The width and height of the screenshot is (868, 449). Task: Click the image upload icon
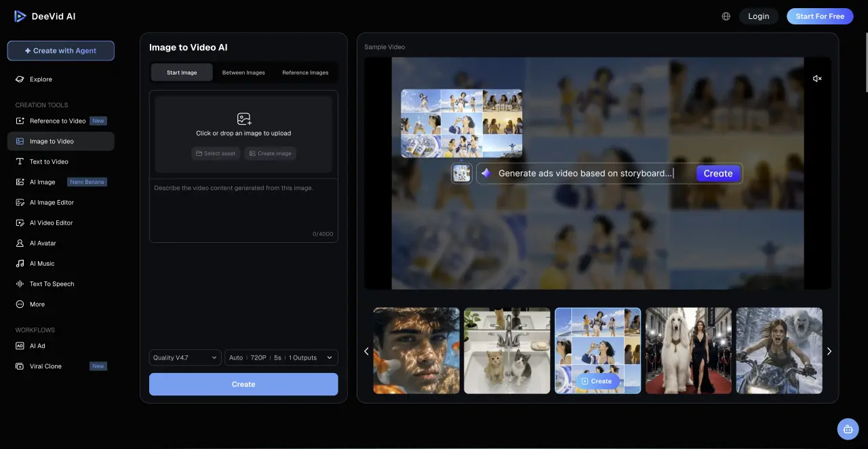click(x=244, y=119)
